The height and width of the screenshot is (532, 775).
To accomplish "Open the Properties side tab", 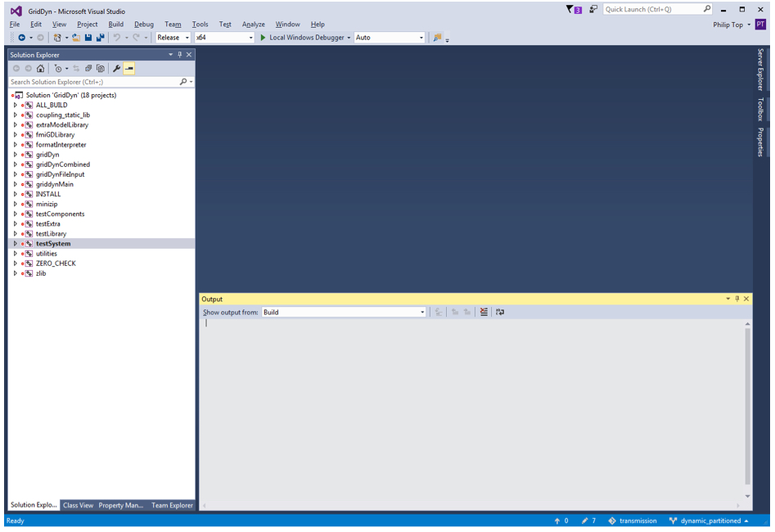I will (760, 142).
